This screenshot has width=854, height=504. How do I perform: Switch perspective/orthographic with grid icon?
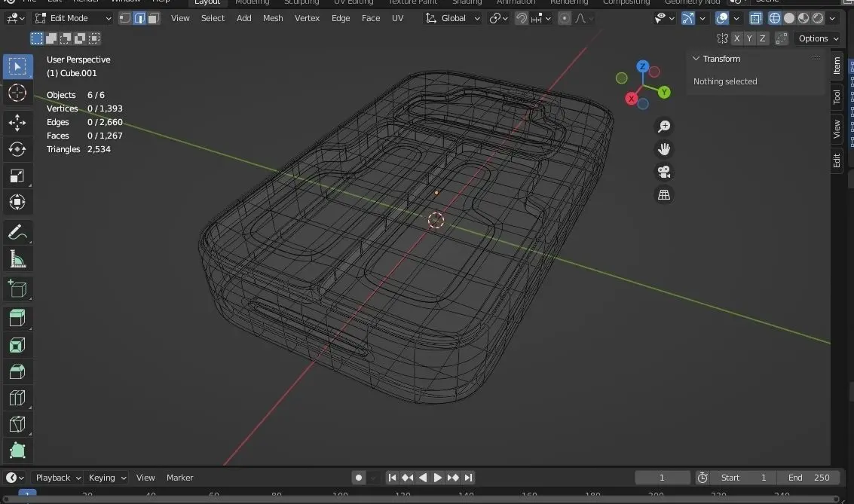[x=664, y=195]
